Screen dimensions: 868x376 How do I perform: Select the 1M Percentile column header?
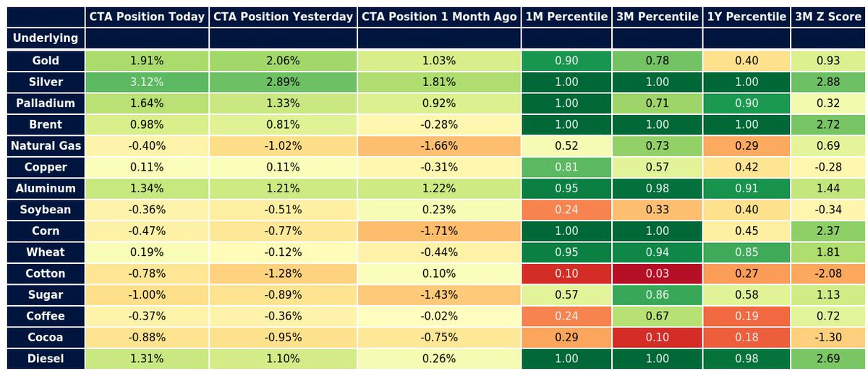tap(566, 17)
